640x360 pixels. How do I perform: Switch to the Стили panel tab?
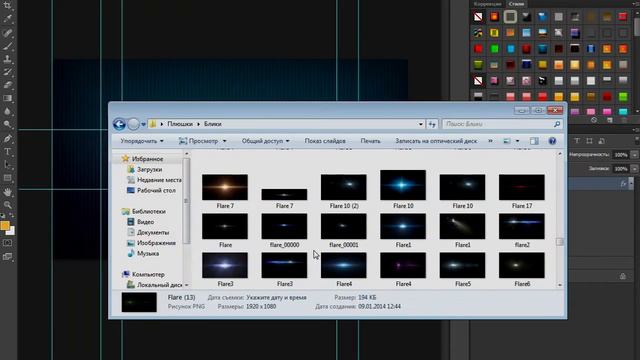516,4
